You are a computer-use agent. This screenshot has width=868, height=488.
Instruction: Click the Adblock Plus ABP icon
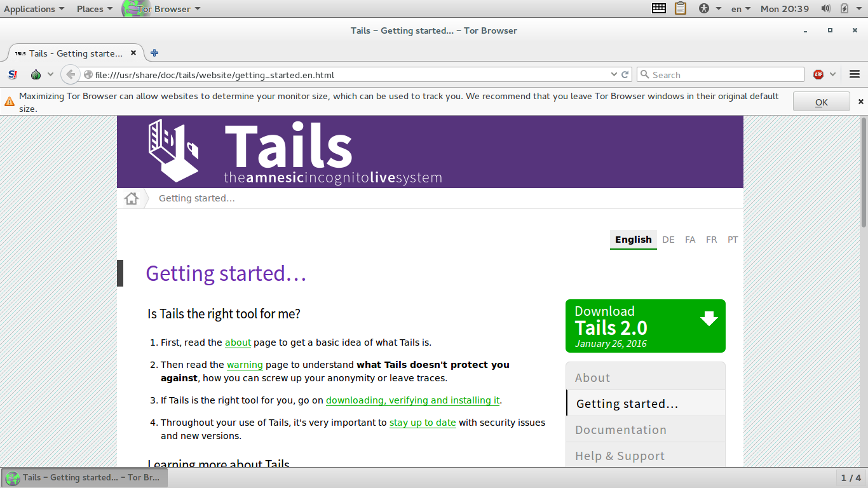(818, 74)
